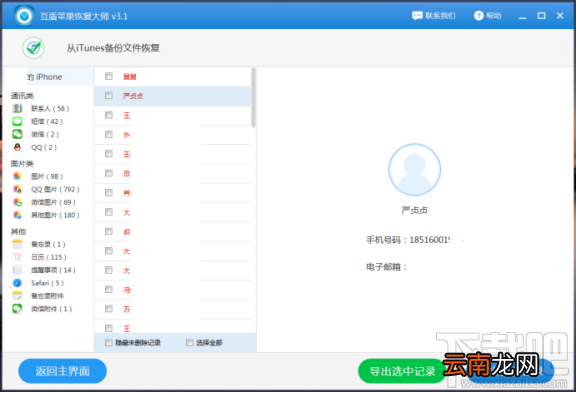Tick the checkbox for the 田 row

(x=109, y=173)
